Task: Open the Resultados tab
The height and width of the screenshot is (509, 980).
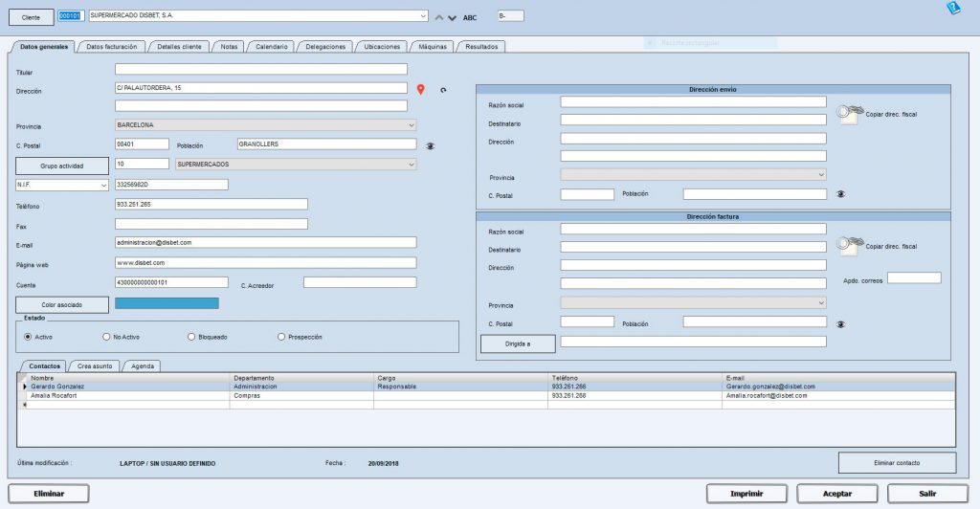Action: 481,47
